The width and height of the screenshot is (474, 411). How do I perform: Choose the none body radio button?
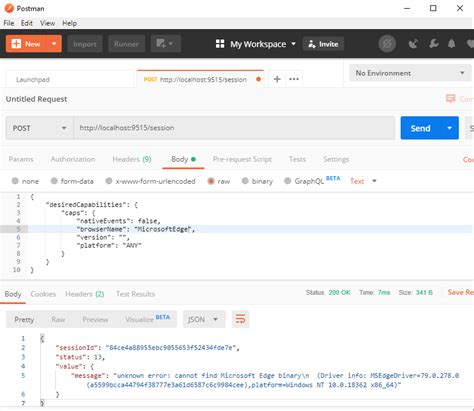click(x=25, y=181)
